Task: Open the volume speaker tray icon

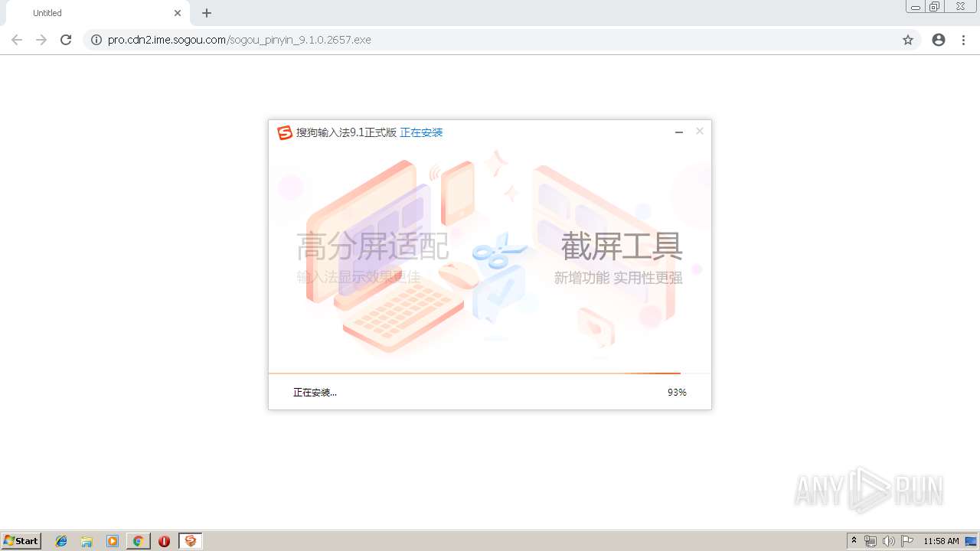Action: coord(888,541)
